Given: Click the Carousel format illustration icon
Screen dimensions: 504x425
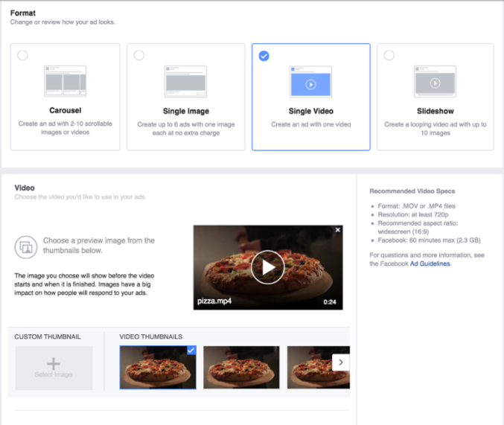Looking at the screenshot, I should [66, 81].
